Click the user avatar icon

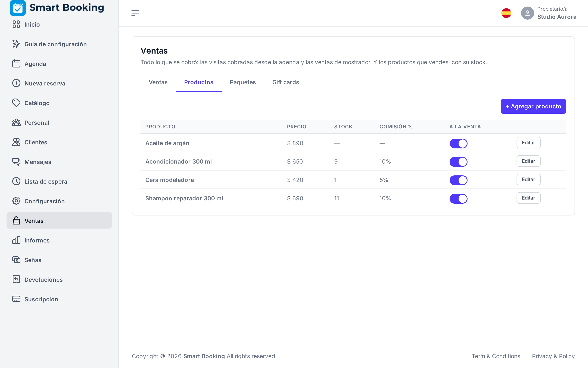[x=527, y=13]
